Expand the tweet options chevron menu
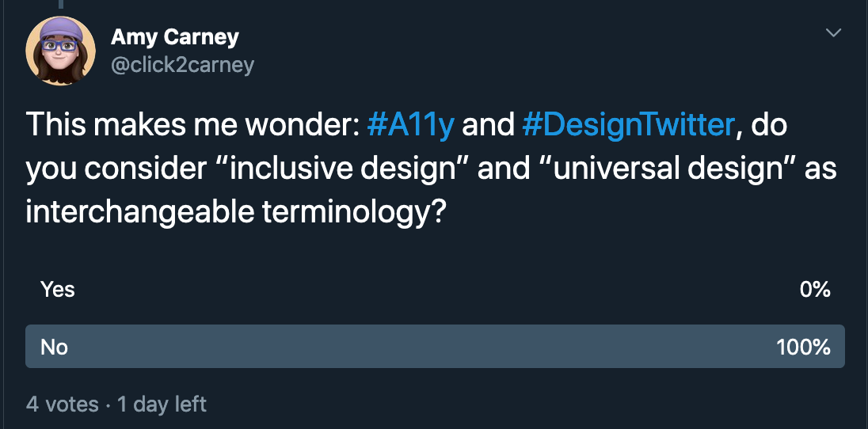 [833, 32]
